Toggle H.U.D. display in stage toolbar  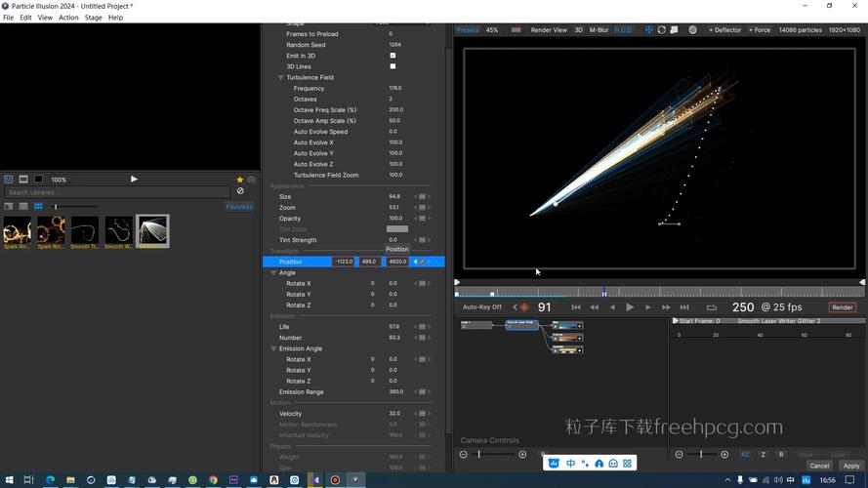click(623, 30)
